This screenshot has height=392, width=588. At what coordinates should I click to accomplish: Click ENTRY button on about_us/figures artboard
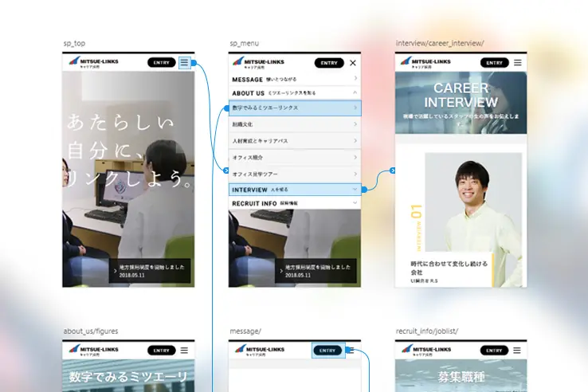coord(161,351)
